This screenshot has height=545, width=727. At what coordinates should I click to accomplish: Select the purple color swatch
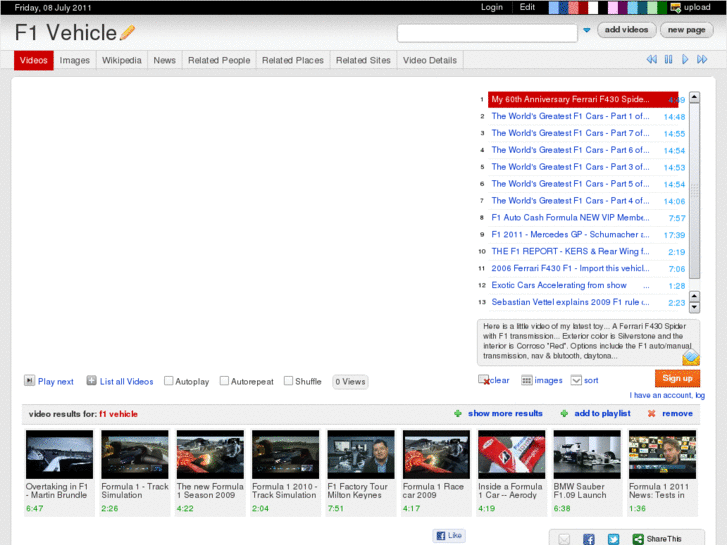coord(623,7)
